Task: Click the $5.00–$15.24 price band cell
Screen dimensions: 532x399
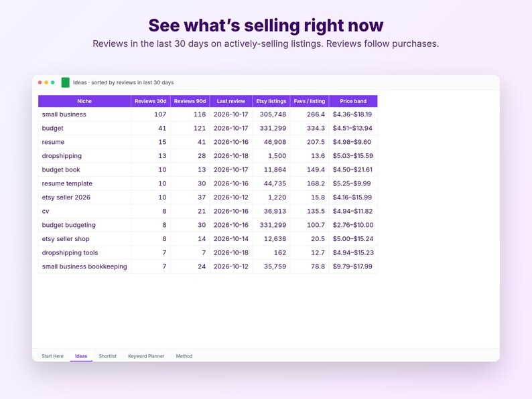Action: (x=353, y=238)
